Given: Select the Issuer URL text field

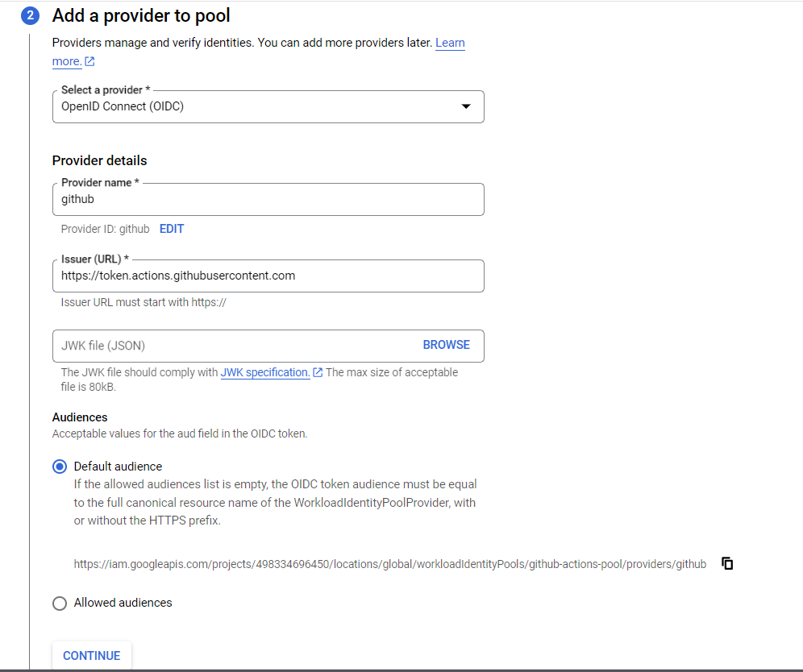Looking at the screenshot, I should pos(268,276).
